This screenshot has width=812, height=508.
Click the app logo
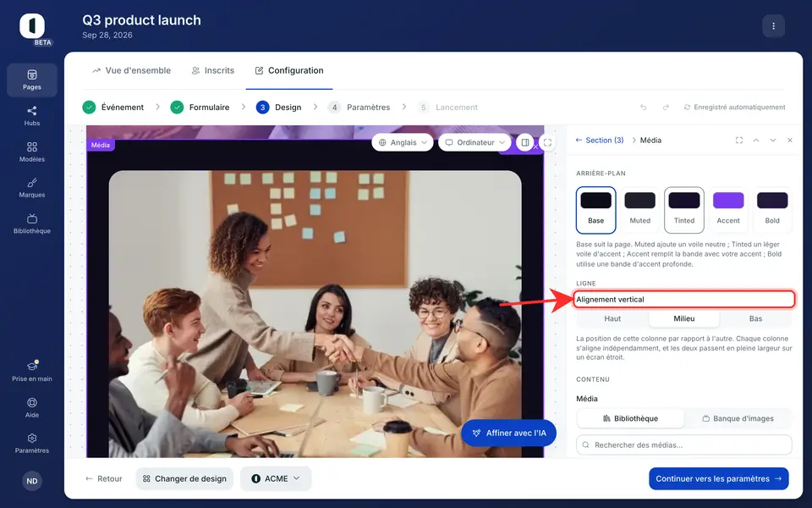pos(32,26)
